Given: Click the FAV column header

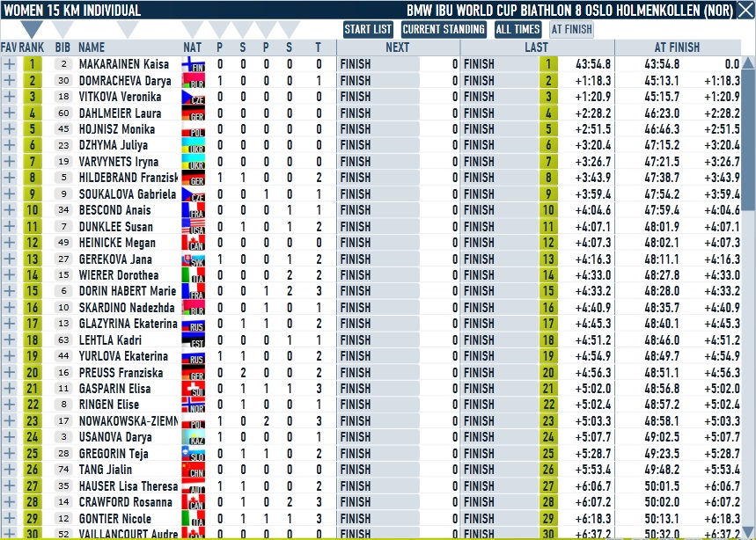Looking at the screenshot, I should pos(9,47).
